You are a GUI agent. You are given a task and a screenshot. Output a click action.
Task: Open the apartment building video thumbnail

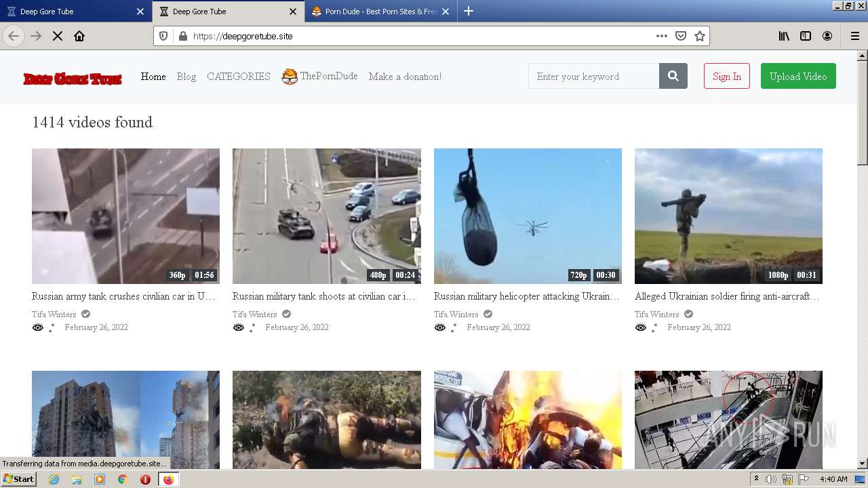125,420
